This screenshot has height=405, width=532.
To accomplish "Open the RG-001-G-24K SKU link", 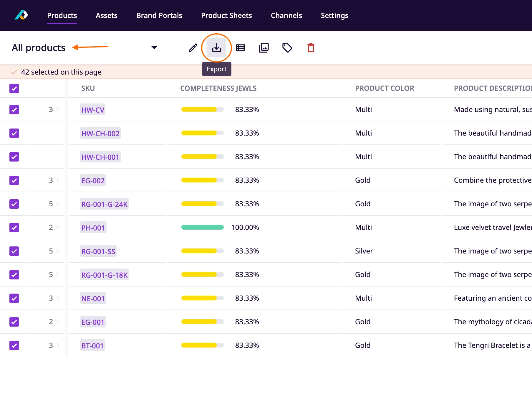I will click(105, 204).
